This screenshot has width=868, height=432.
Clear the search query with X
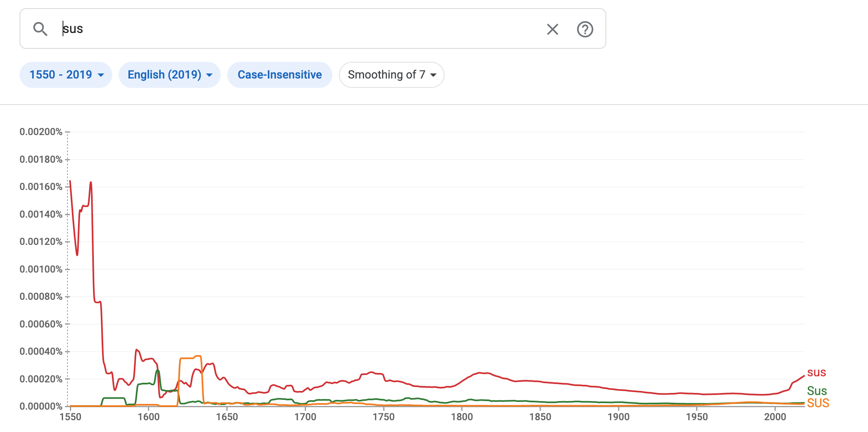coord(552,29)
